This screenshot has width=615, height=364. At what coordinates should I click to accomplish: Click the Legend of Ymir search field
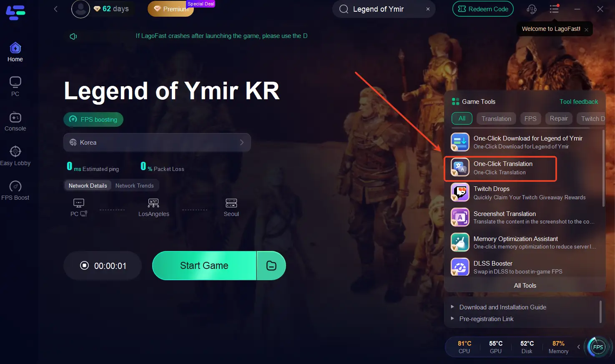point(384,9)
